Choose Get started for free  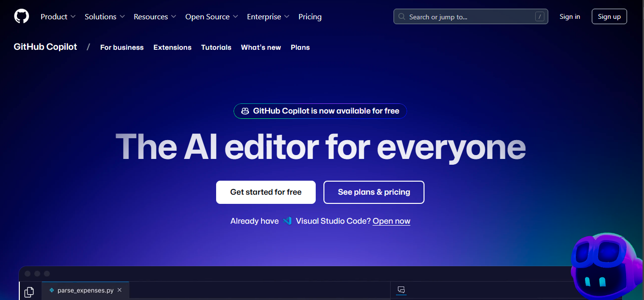tap(266, 192)
